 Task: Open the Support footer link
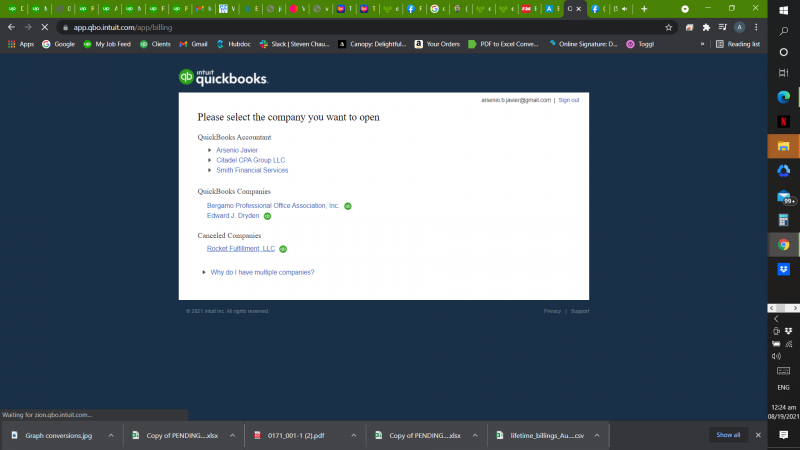580,311
